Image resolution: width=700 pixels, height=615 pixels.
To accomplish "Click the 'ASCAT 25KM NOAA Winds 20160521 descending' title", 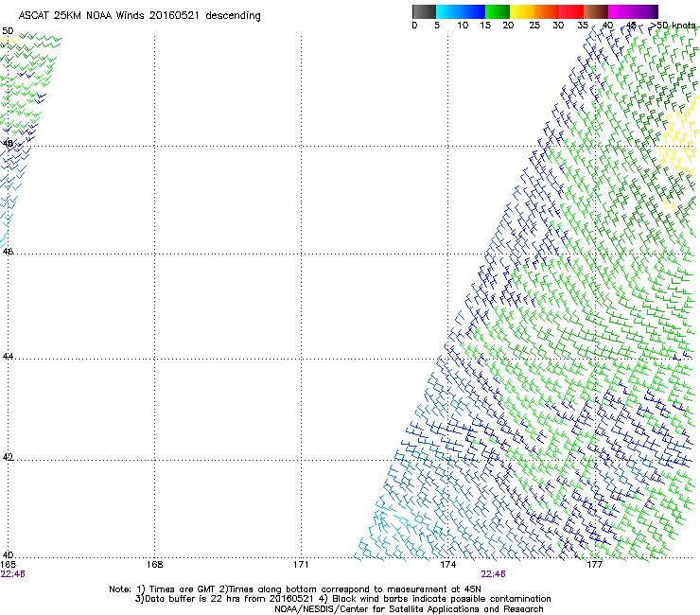I will [139, 16].
